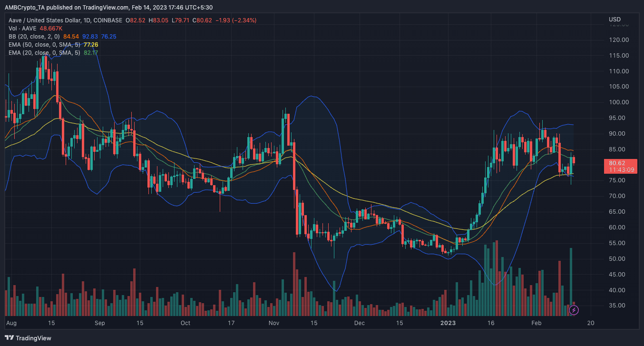Click the Oct date axis label
Image resolution: width=644 pixels, height=346 pixels.
(185, 323)
